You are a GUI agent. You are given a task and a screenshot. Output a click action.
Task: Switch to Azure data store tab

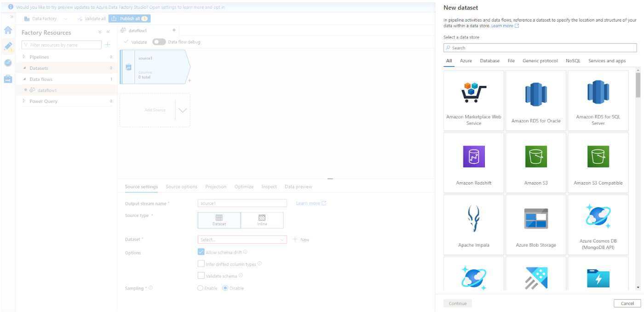pyautogui.click(x=466, y=61)
